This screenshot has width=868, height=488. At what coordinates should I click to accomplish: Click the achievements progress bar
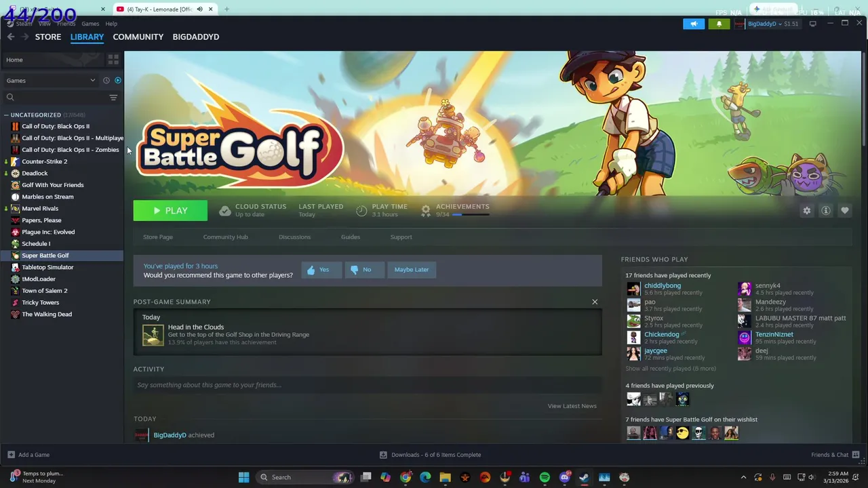pos(471,215)
